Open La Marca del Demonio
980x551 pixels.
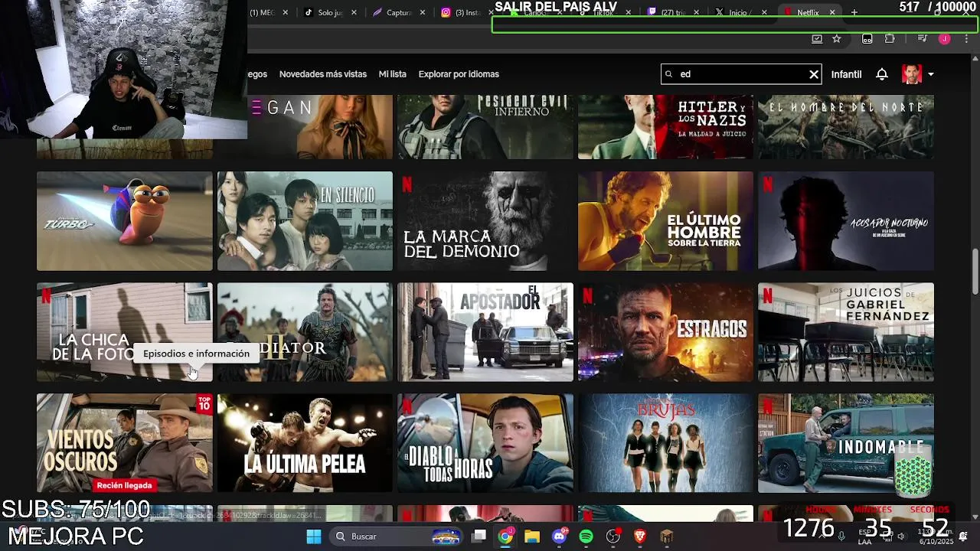coord(485,221)
